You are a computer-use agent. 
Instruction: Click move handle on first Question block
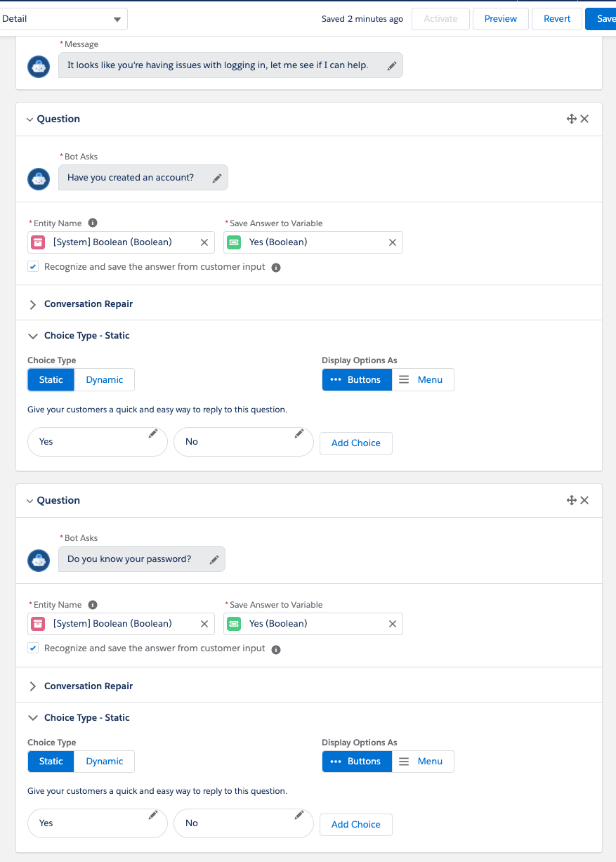571,119
